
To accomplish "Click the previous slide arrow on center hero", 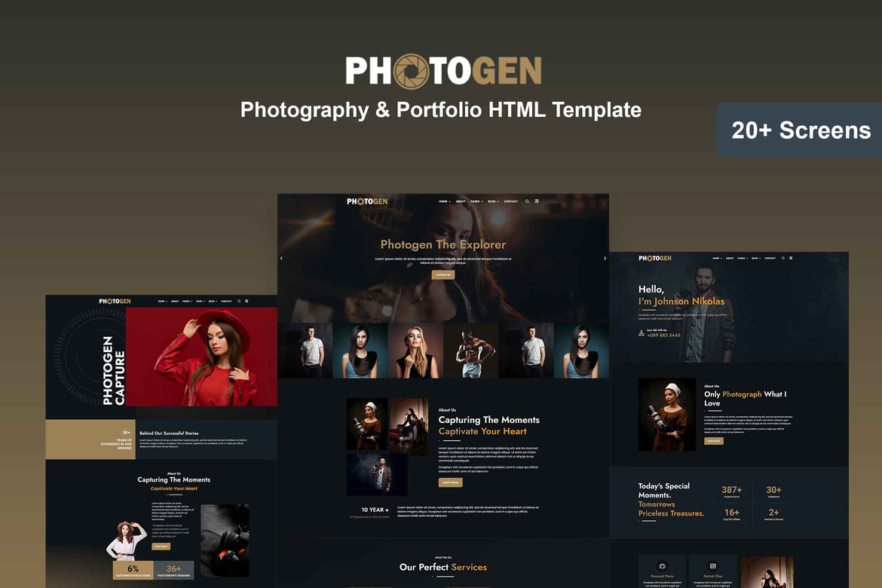I will click(281, 259).
